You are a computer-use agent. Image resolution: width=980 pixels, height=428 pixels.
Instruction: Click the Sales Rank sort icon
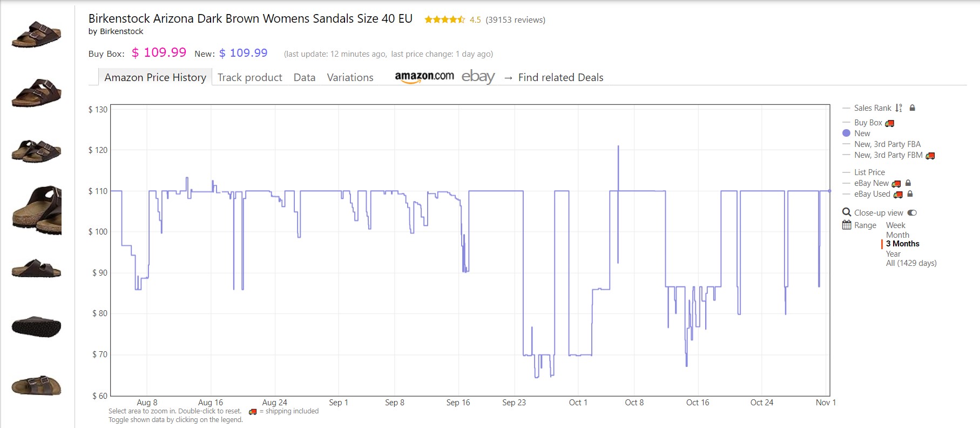pos(898,108)
